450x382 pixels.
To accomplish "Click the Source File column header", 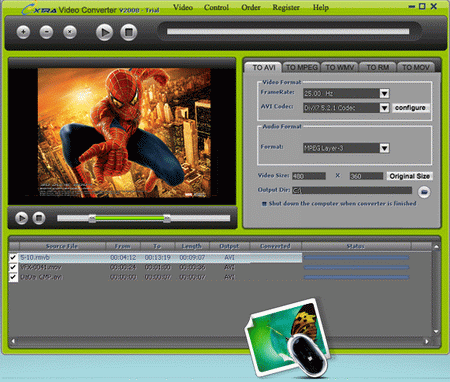I will [x=62, y=246].
